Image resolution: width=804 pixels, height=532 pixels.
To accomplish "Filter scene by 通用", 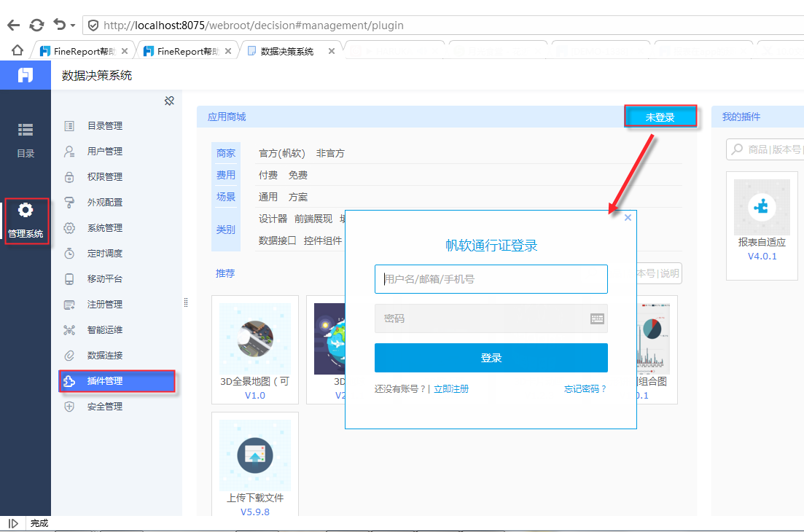I will pos(268,197).
